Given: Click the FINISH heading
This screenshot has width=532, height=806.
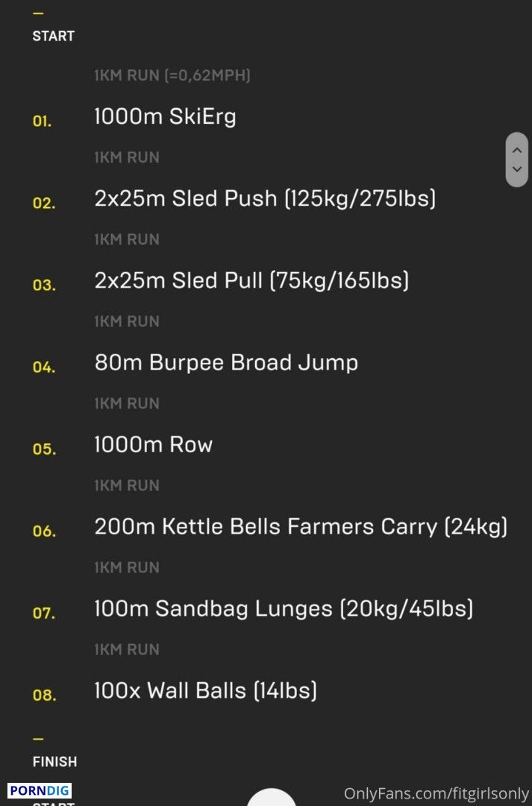Looking at the screenshot, I should (54, 762).
